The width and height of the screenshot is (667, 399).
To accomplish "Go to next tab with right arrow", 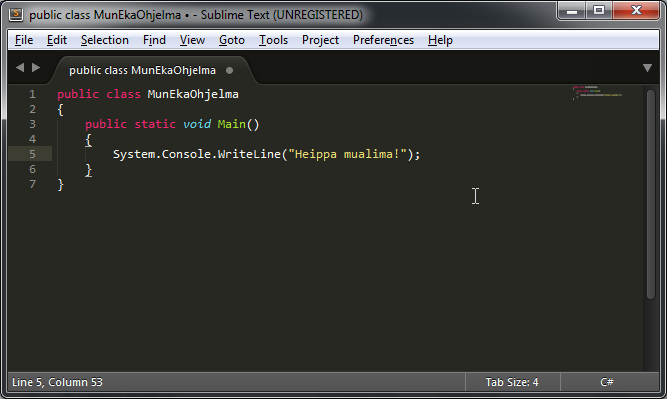I will click(x=36, y=67).
